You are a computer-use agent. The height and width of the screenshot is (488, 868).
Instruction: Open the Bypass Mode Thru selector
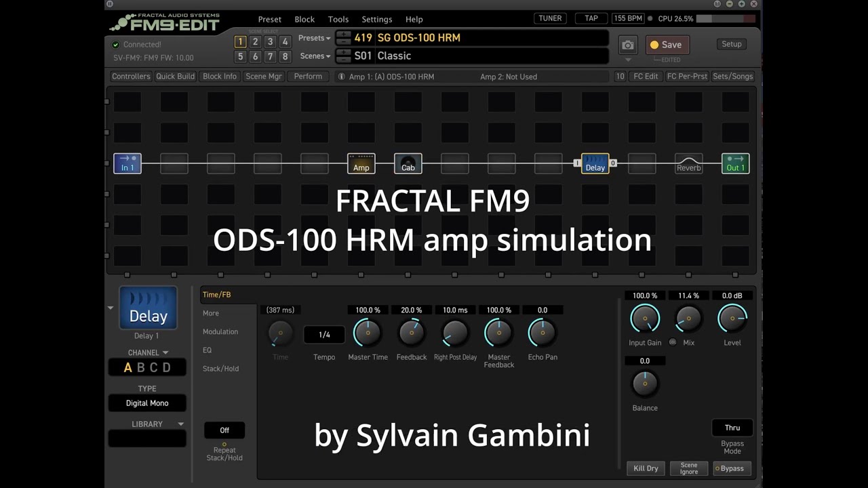point(732,428)
